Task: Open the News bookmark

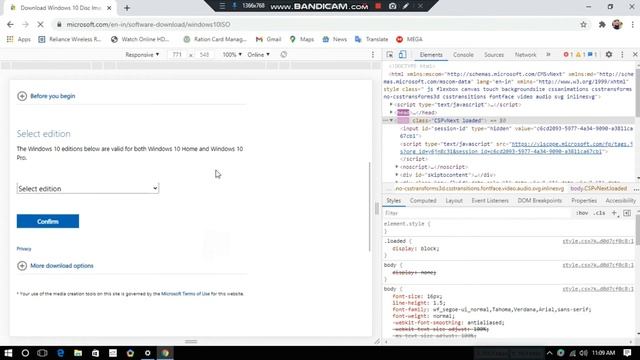Action: click(335, 39)
